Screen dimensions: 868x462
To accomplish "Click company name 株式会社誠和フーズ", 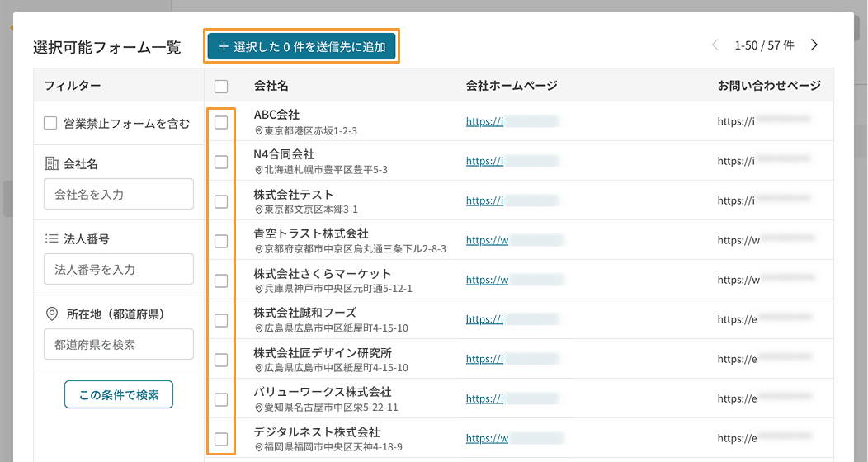I will point(305,313).
